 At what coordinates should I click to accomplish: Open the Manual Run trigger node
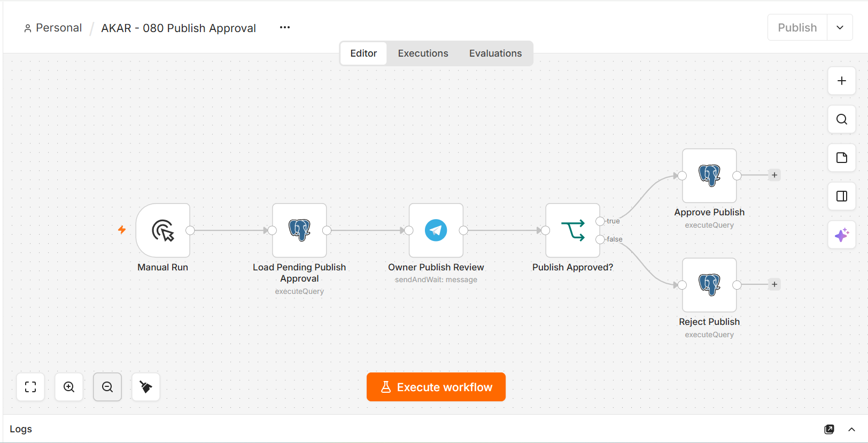point(163,230)
